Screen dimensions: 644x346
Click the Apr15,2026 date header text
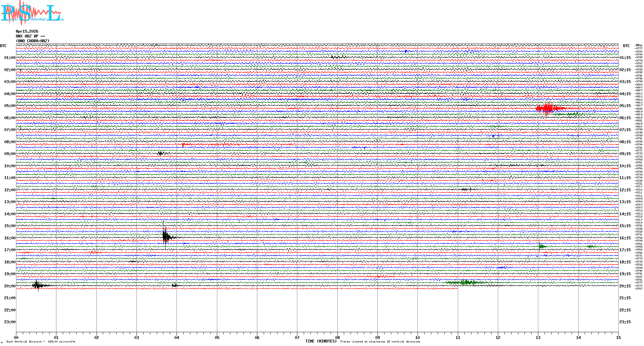tap(27, 31)
